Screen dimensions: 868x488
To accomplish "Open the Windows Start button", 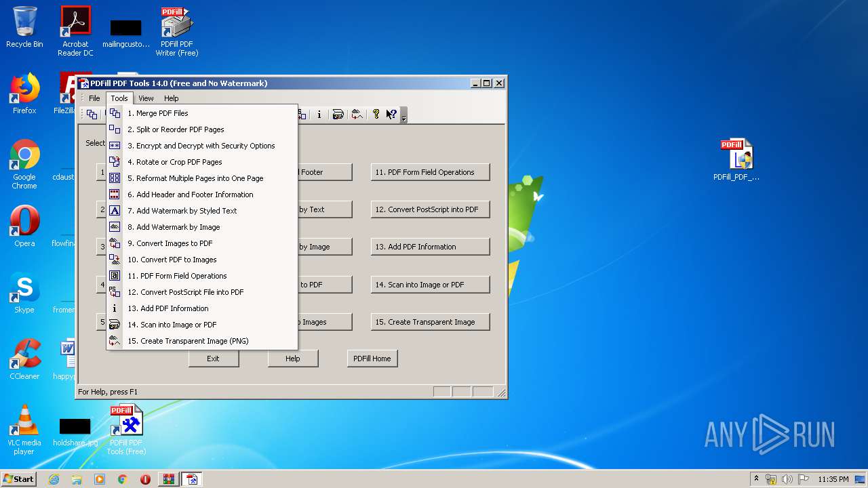I will [x=19, y=479].
